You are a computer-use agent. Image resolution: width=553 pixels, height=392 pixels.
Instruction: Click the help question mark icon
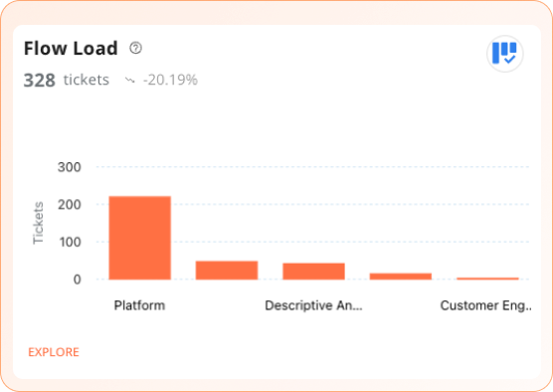click(136, 48)
